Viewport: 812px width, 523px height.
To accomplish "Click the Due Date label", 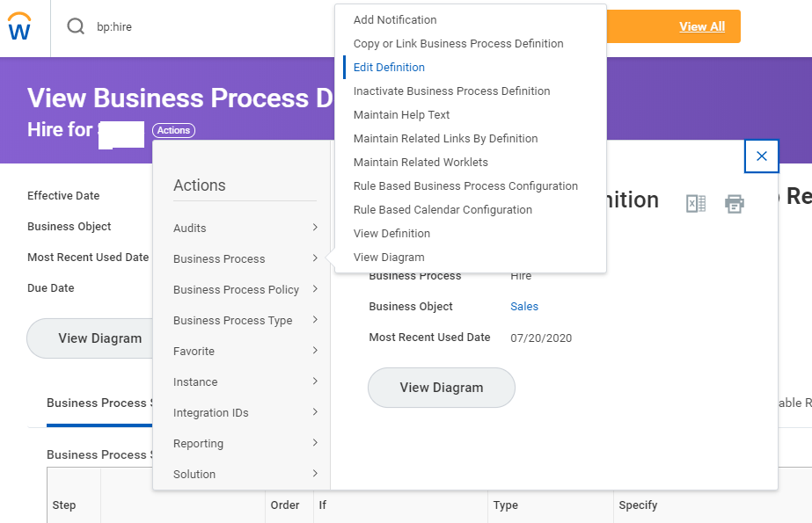I will coord(50,287).
